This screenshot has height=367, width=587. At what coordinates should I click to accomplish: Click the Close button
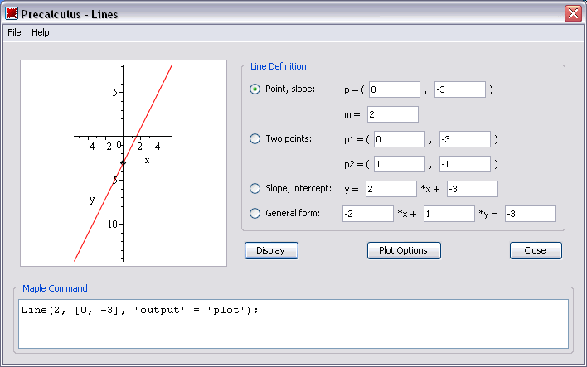[536, 251]
